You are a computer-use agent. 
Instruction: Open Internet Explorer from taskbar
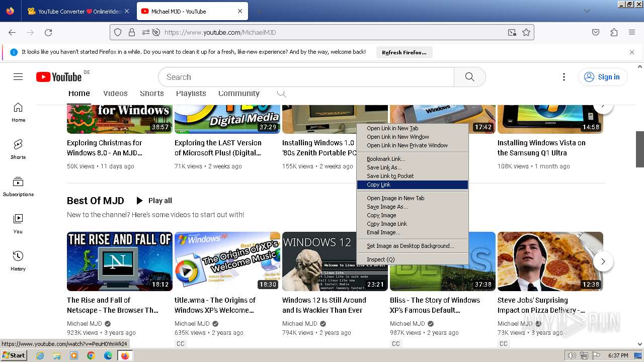click(40, 355)
